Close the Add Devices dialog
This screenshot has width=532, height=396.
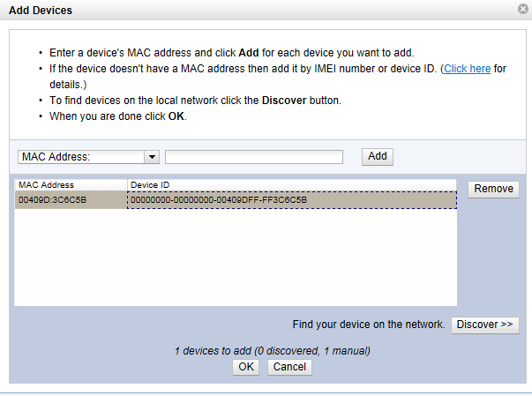click(523, 9)
